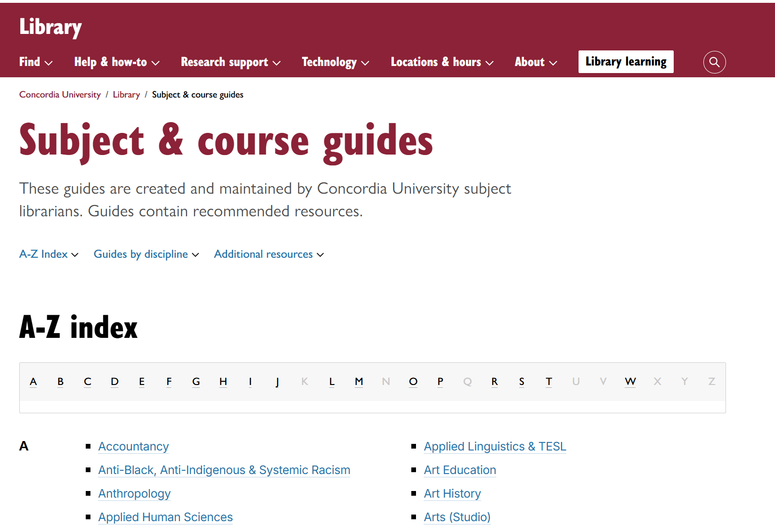
Task: Click the search magnifier icon
Action: click(x=714, y=62)
